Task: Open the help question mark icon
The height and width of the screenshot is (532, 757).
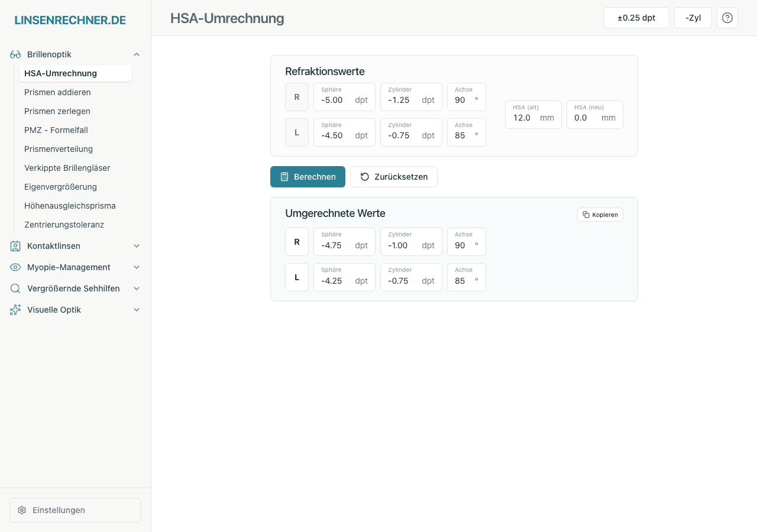Action: click(727, 18)
